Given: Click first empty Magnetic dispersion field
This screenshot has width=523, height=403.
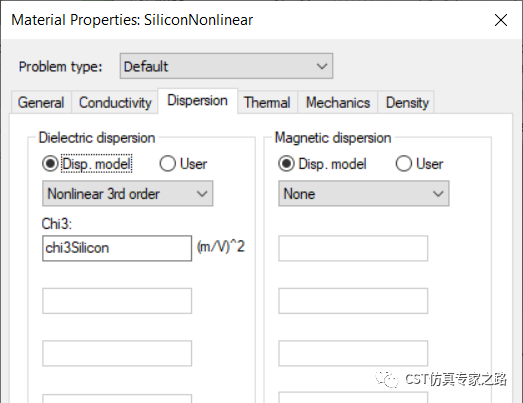Looking at the screenshot, I should (x=353, y=248).
